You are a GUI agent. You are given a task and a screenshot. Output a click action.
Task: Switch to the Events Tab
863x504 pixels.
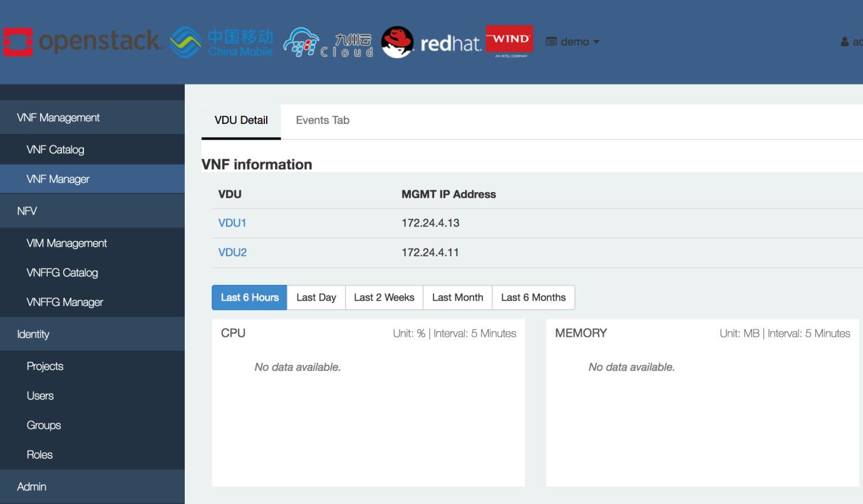click(x=323, y=120)
